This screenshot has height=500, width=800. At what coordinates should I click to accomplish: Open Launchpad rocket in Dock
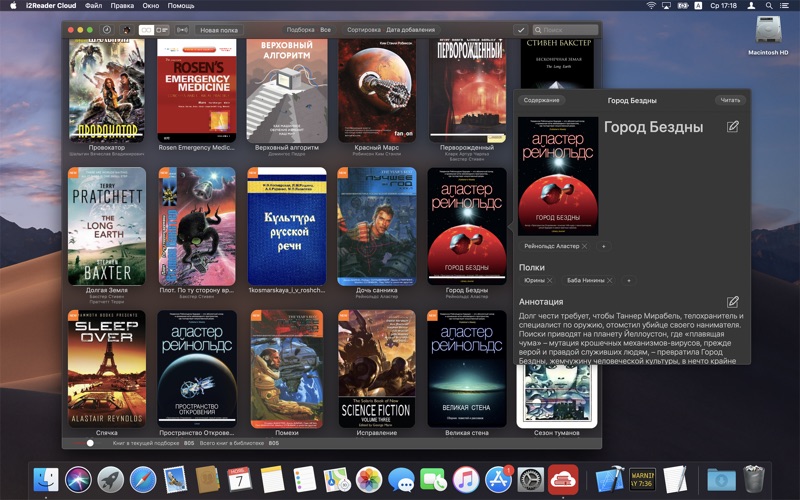111,480
